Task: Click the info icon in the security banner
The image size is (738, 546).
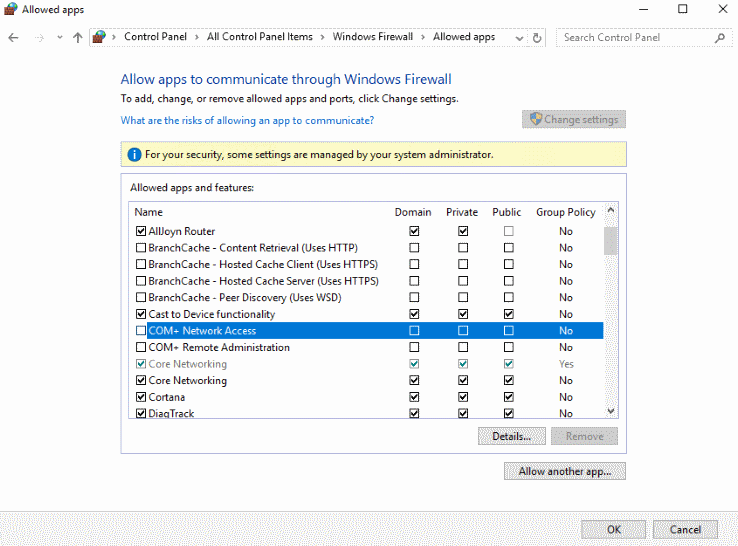Action: (134, 154)
